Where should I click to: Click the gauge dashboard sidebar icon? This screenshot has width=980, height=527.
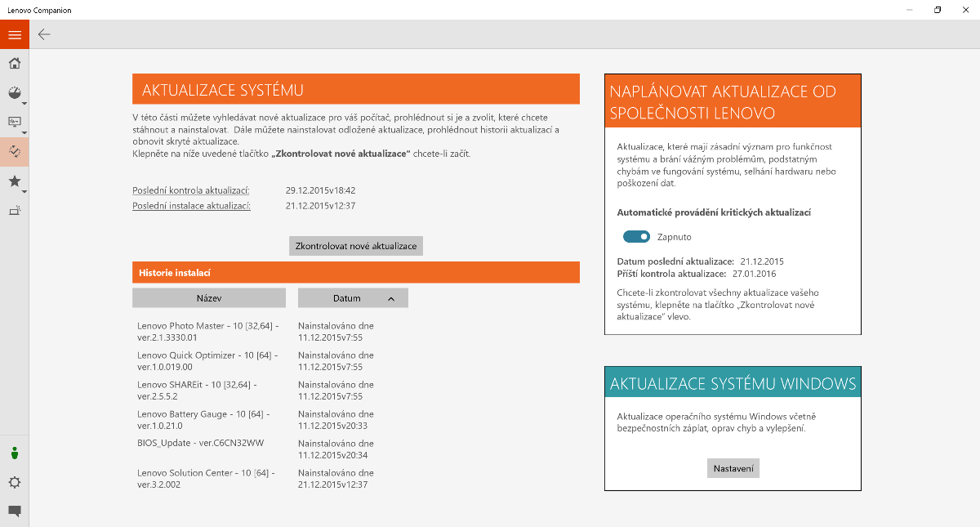point(14,93)
